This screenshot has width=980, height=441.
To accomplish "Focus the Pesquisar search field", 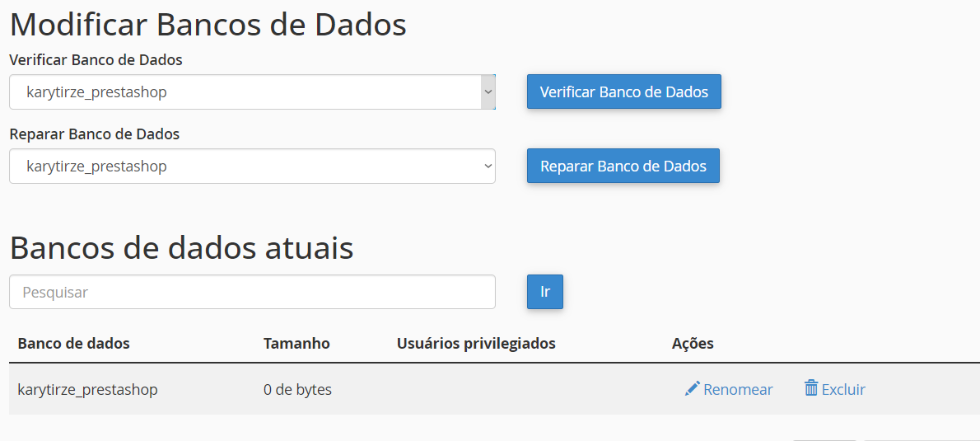I will click(x=252, y=292).
